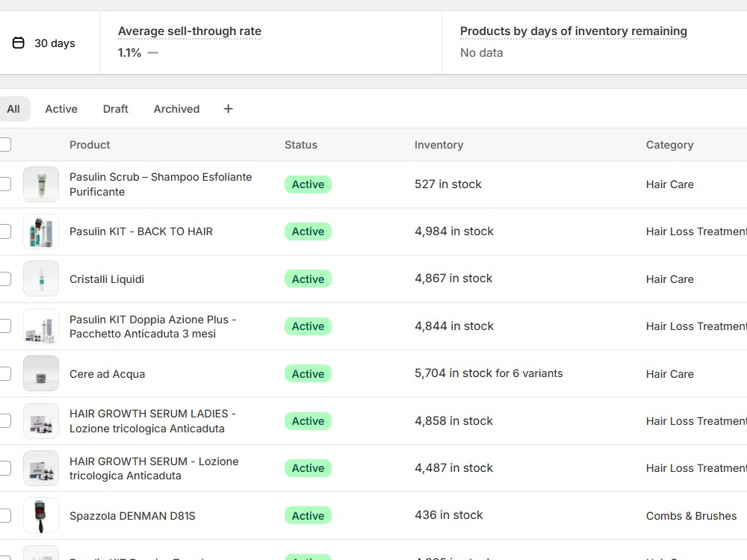Check the Pasulin KIT - BACK TO HAIR checkbox
The width and height of the screenshot is (747, 560).
(x=4, y=231)
